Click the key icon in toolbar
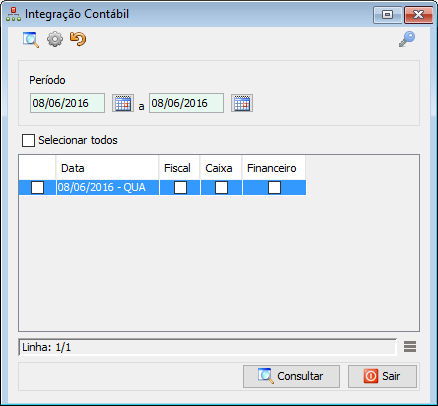Viewport: 438px width, 406px height. click(x=407, y=39)
